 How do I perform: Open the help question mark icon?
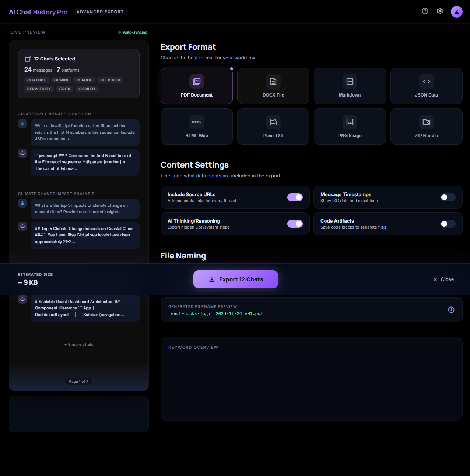point(425,11)
